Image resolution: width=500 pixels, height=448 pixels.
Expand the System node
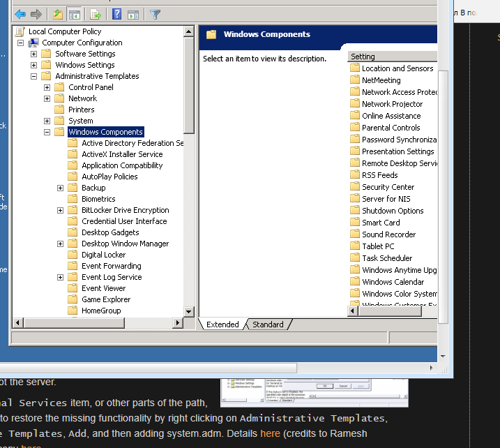(47, 121)
